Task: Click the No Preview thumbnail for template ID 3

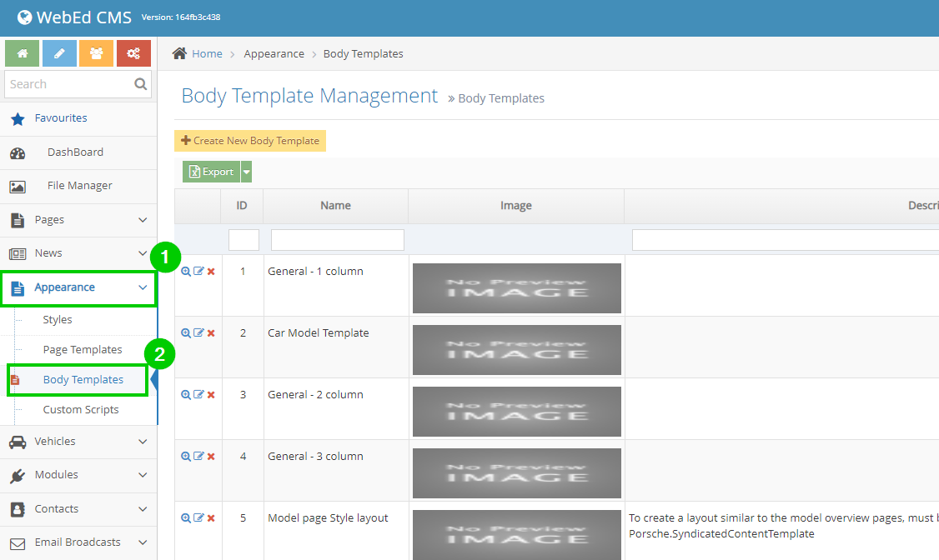Action: click(516, 411)
